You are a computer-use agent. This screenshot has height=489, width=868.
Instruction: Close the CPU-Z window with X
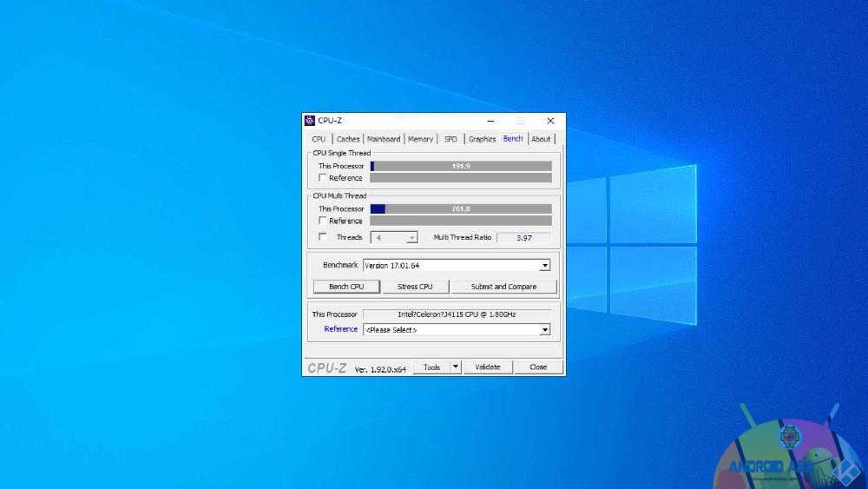point(550,121)
